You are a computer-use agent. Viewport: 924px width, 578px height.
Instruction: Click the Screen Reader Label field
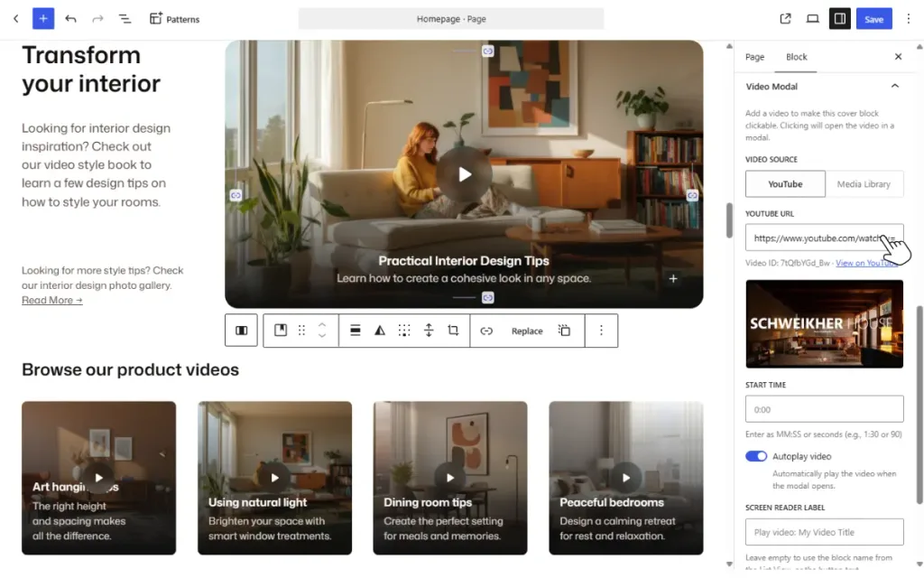click(x=824, y=532)
